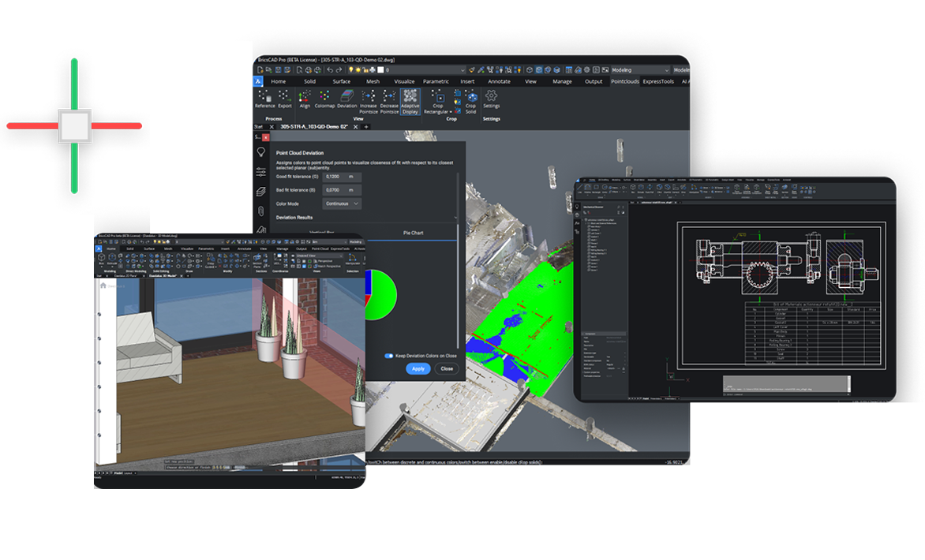Viewport: 925px width, 560px height.
Task: Click Apply in the Deviation dialog
Action: click(x=418, y=368)
